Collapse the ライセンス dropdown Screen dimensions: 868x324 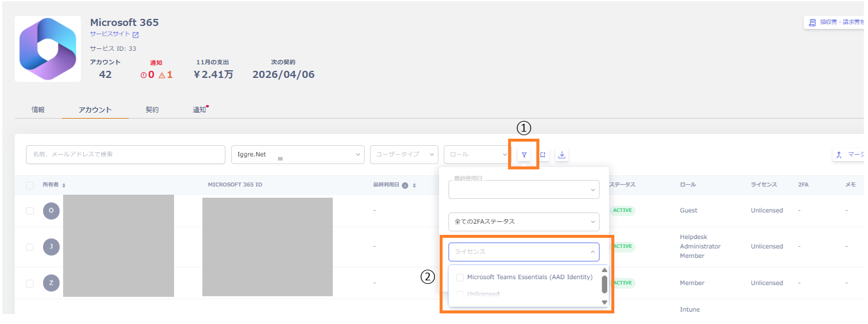(x=524, y=252)
